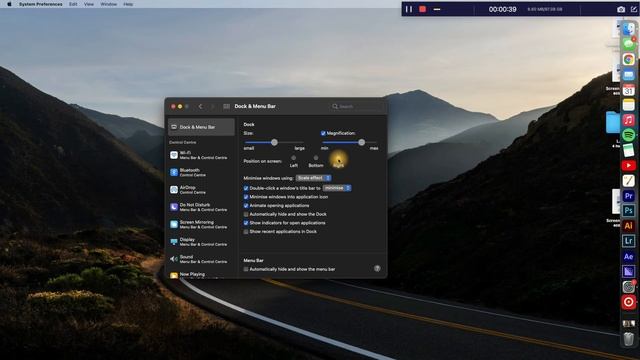The image size is (640, 360).
Task: Set Dock position to Bottom
Action: (316, 158)
